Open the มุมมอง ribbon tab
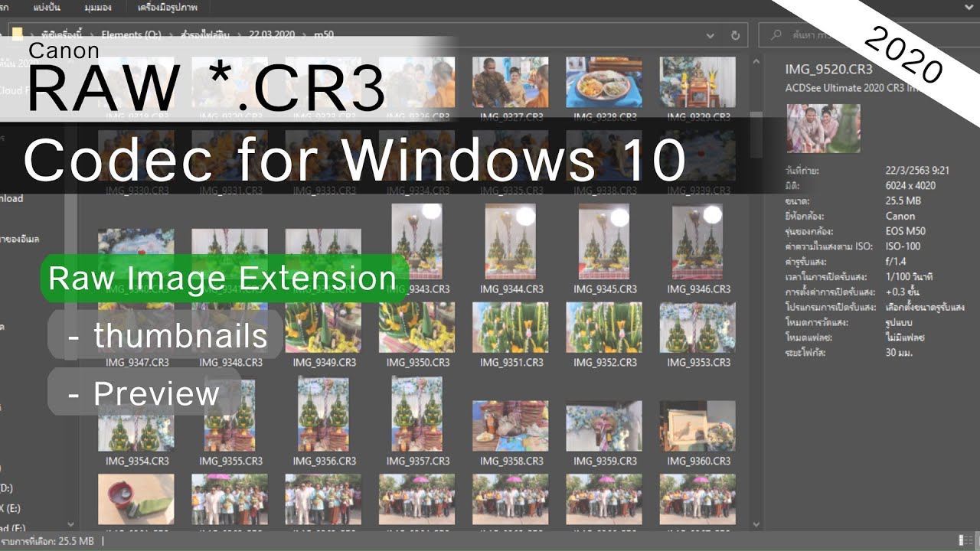The height and width of the screenshot is (551, 980). click(x=100, y=7)
